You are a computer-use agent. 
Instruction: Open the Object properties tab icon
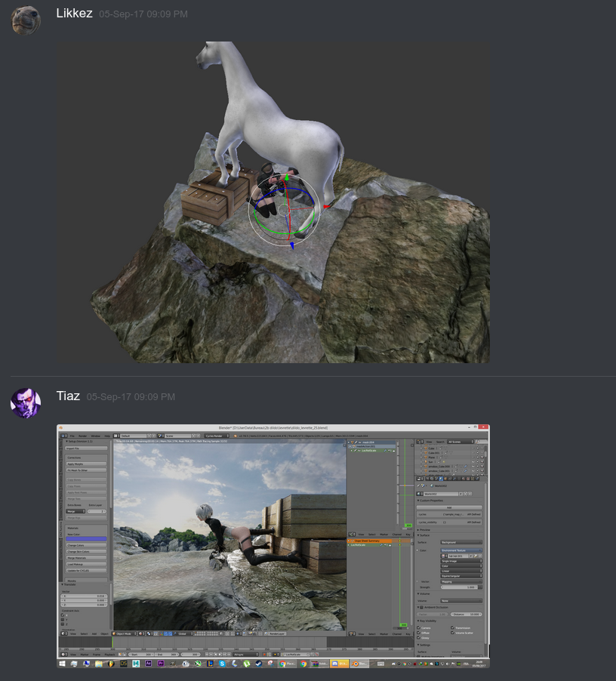coord(446,479)
